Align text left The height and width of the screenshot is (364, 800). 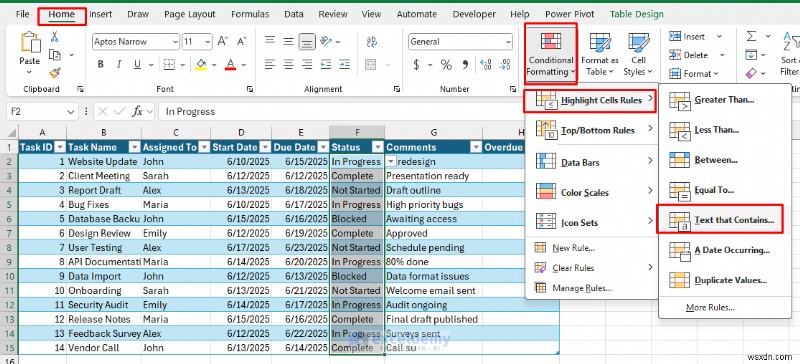[x=270, y=65]
